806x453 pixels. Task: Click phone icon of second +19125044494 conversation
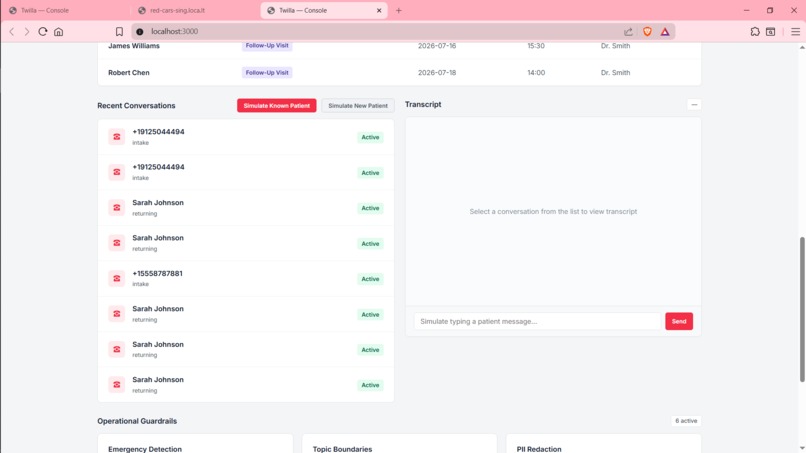point(117,172)
